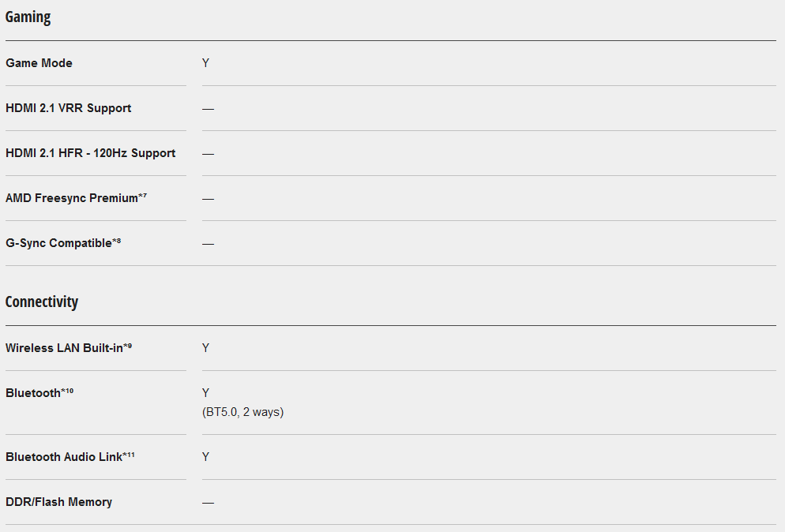
Task: Select the HDMI 2.1 HFR - 120Hz Support label
Action: click(90, 153)
